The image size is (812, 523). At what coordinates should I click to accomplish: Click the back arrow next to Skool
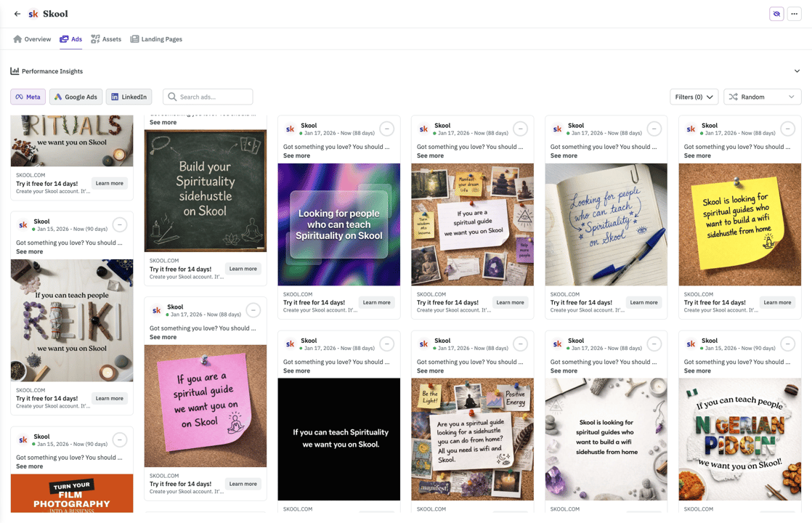tap(17, 14)
